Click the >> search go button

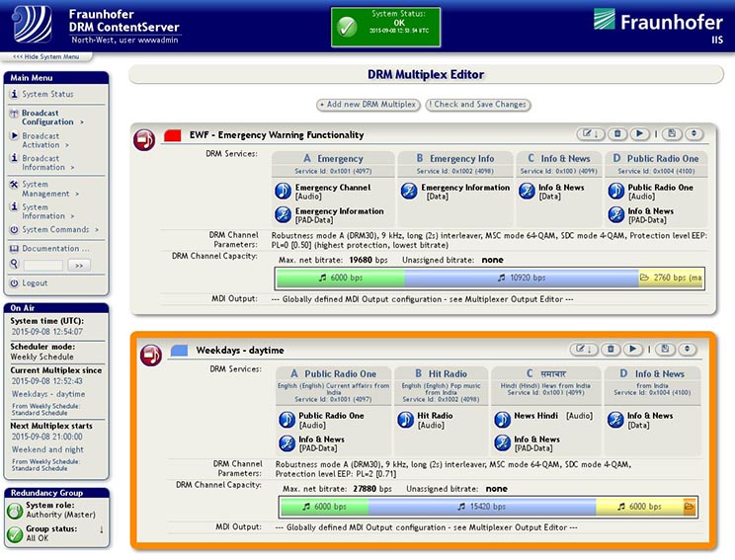pyautogui.click(x=79, y=266)
